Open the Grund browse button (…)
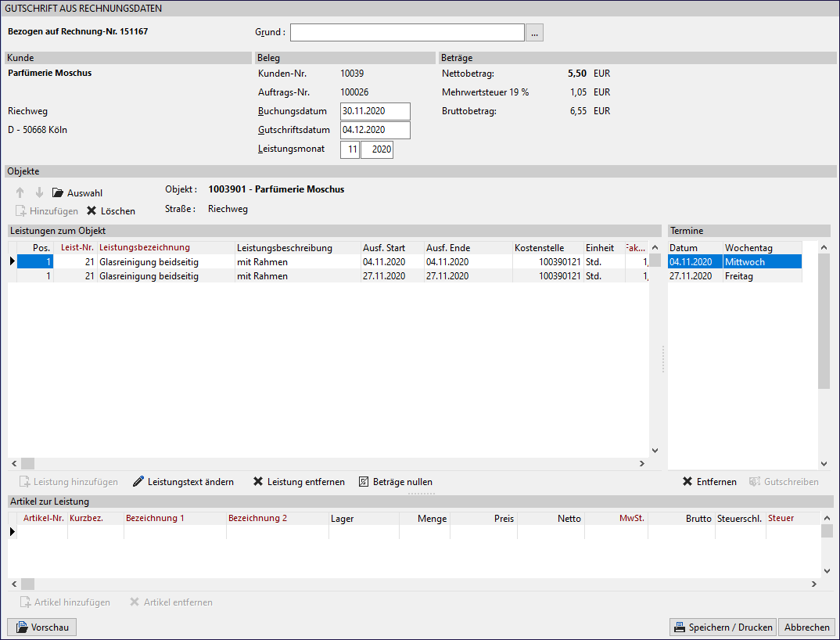Viewport: 840px width, 640px height. [x=534, y=32]
